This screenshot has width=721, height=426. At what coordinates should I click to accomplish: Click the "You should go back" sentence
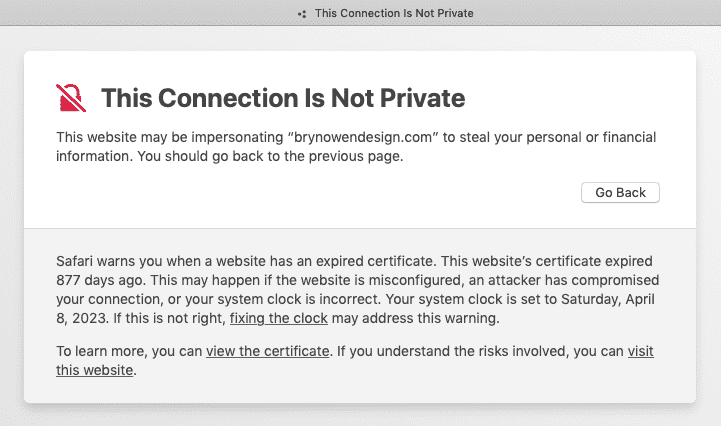point(270,156)
